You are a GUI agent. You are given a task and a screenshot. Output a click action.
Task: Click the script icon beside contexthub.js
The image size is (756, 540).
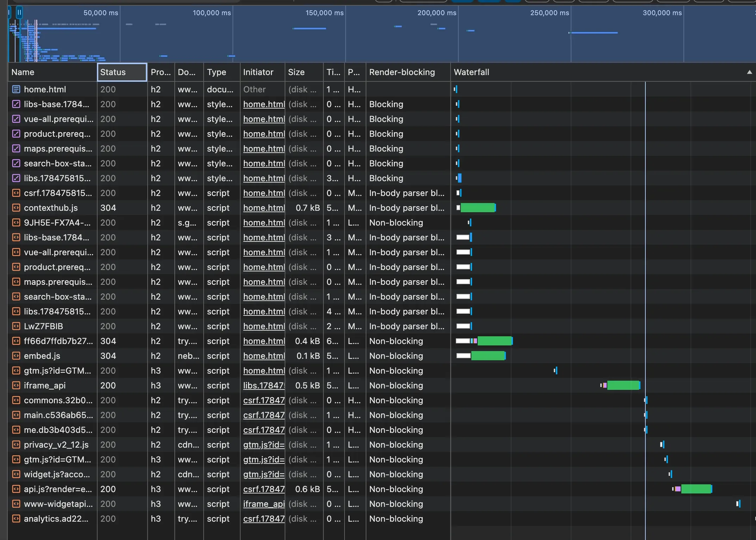pos(16,208)
